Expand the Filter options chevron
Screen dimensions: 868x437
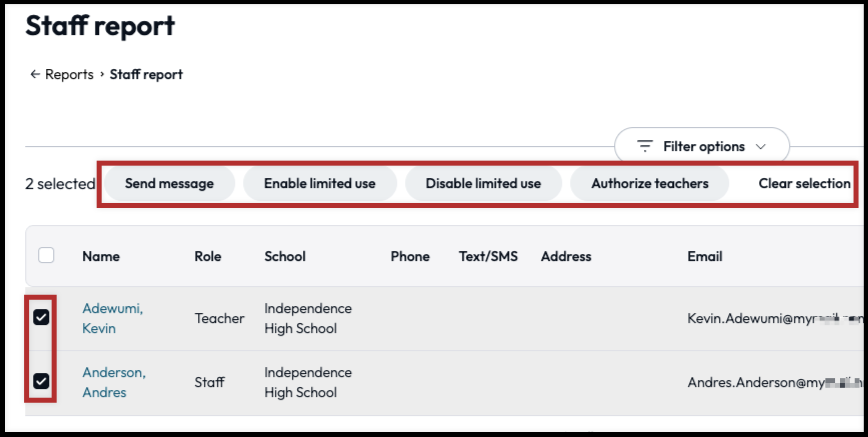click(x=761, y=147)
